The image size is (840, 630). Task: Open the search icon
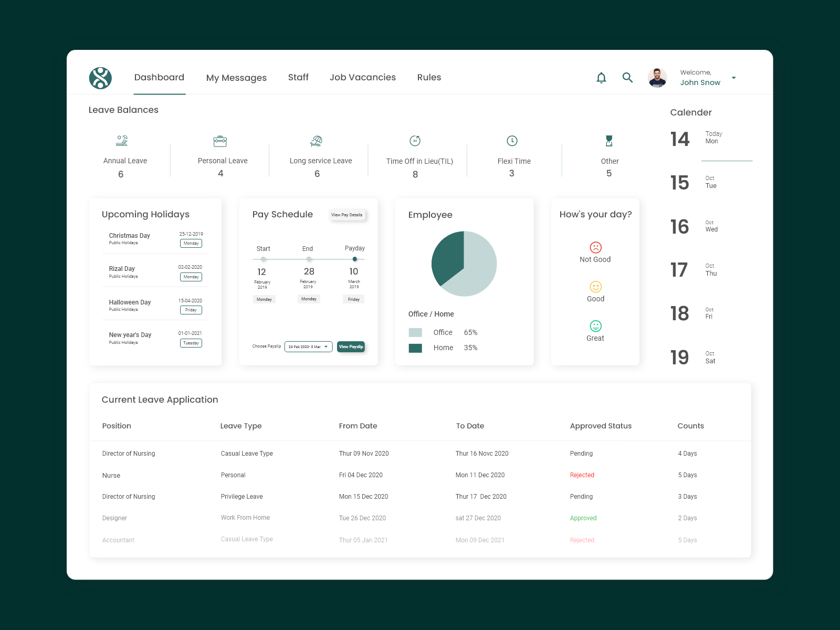[627, 77]
